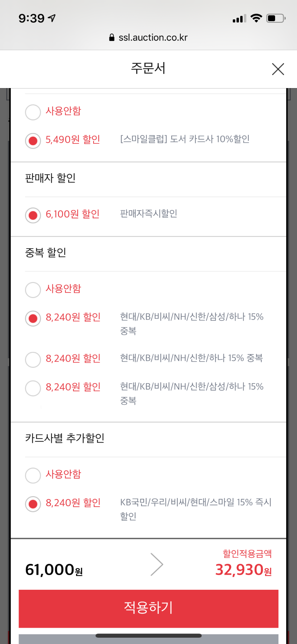Image resolution: width=297 pixels, height=644 pixels.
Task: Tap the 적용하기 apply button
Action: coord(148,608)
